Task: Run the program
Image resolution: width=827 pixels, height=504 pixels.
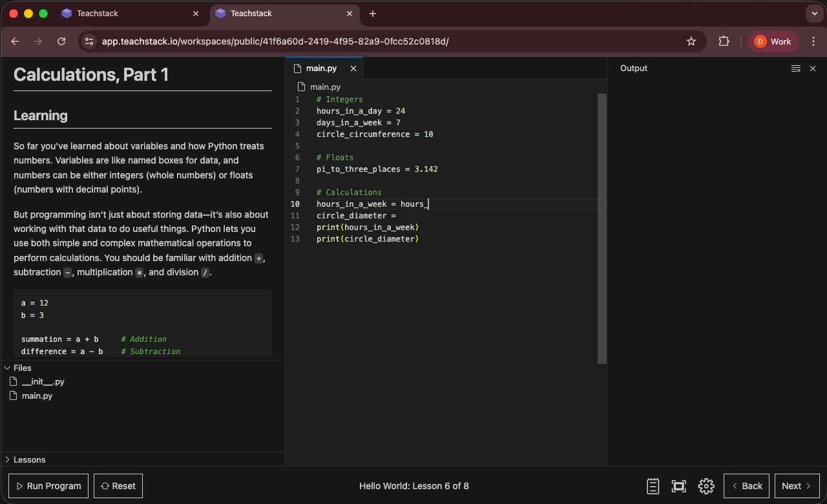Action: coord(48,486)
